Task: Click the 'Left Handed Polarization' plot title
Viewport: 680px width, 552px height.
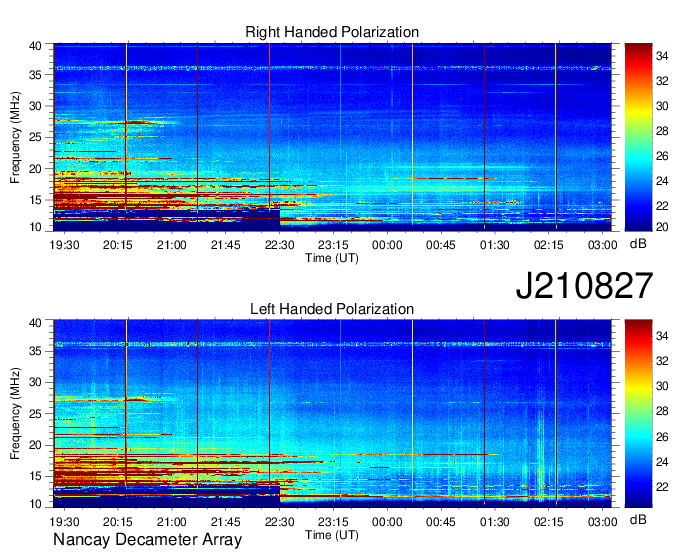Action: pyautogui.click(x=332, y=309)
